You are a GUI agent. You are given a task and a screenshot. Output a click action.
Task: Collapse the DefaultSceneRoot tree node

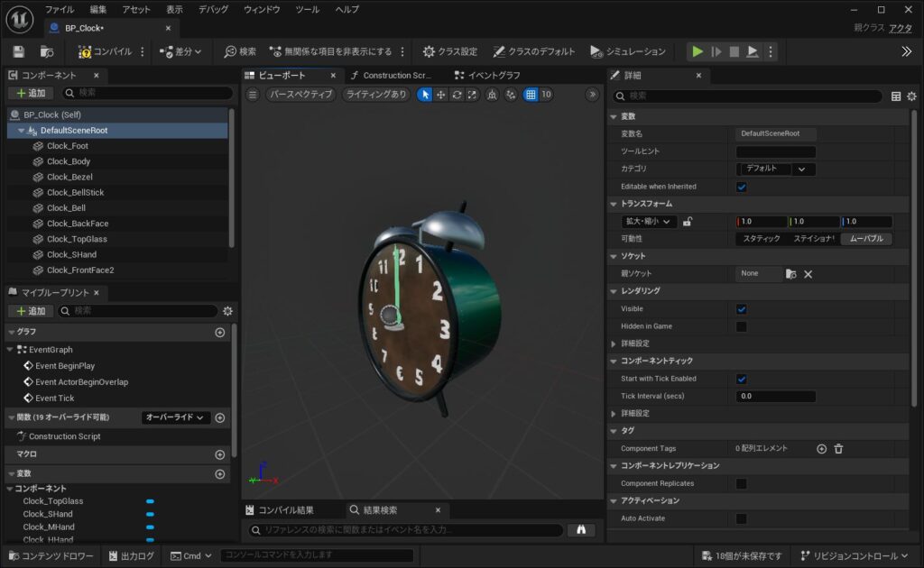(x=21, y=131)
